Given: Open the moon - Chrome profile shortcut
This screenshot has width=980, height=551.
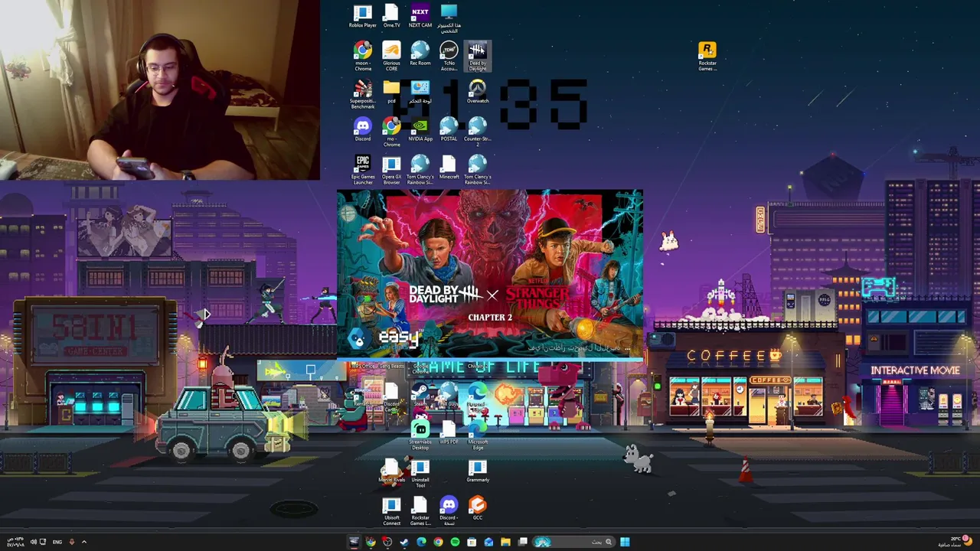Looking at the screenshot, I should (x=363, y=57).
